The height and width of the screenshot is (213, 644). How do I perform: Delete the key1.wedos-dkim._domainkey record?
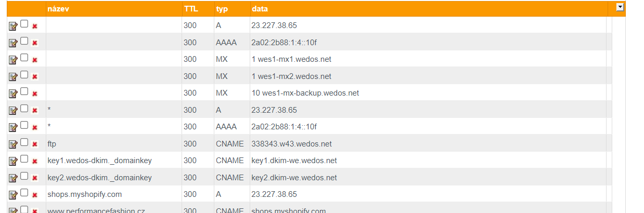(x=35, y=161)
